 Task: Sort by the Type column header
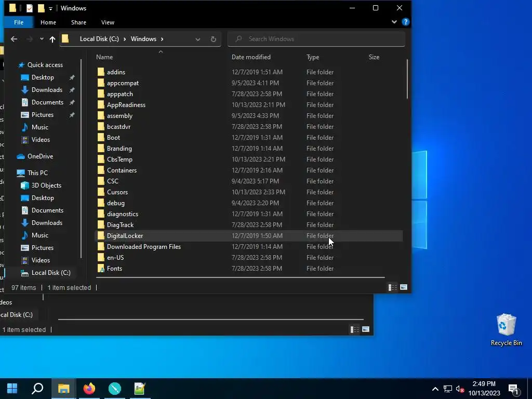click(x=312, y=57)
